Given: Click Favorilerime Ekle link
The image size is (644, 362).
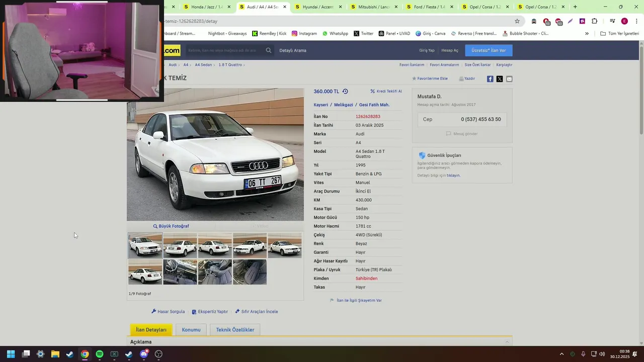Looking at the screenshot, I should (430, 79).
